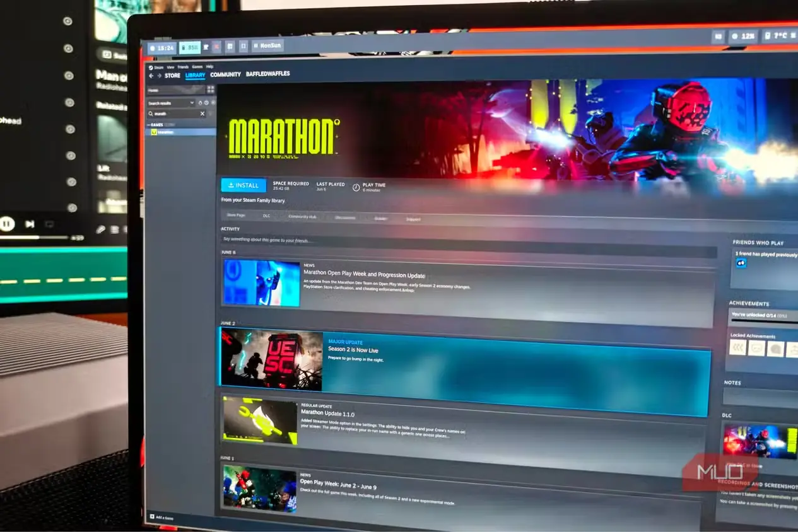Open the Steam menu with logo
The image size is (798, 532).
(x=156, y=67)
